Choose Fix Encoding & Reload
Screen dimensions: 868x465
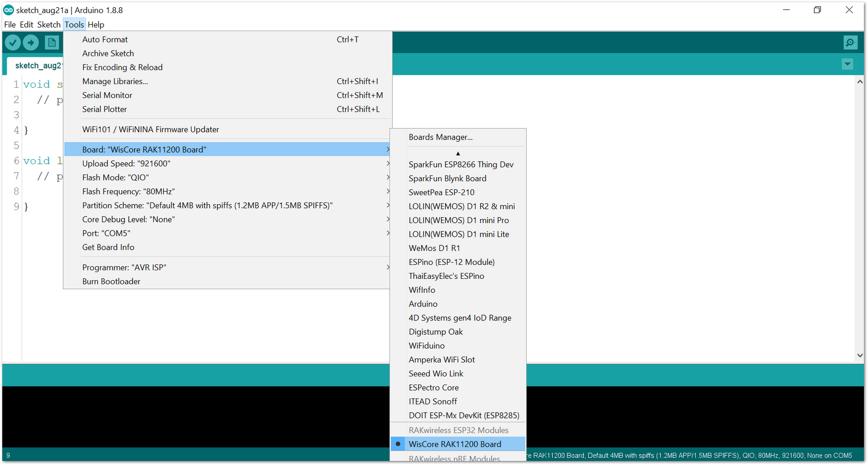[227, 68]
